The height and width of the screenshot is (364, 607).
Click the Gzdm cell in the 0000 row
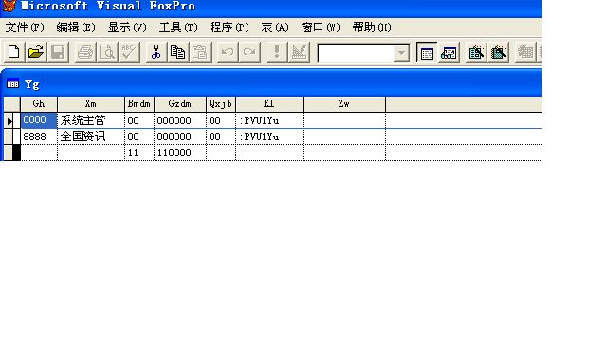click(180, 120)
